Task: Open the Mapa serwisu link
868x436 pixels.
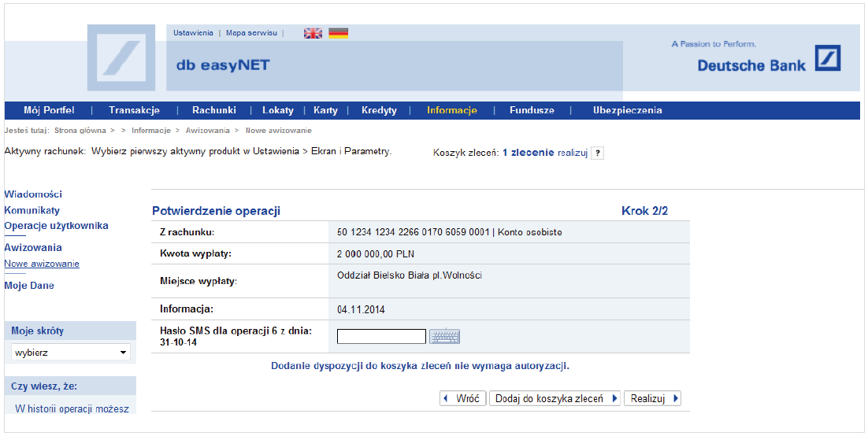Action: [x=251, y=33]
